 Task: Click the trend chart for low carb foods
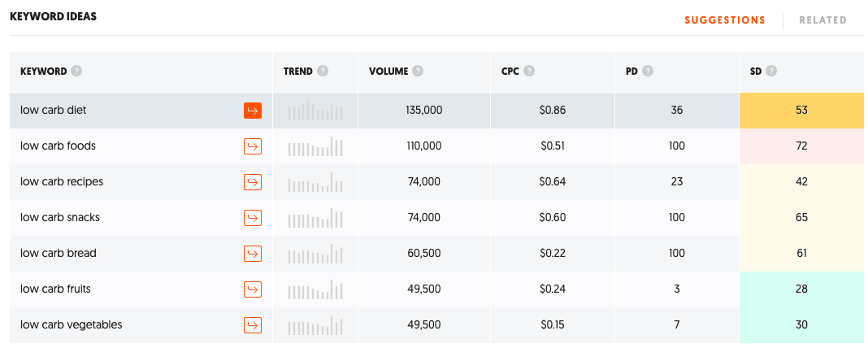click(315, 146)
